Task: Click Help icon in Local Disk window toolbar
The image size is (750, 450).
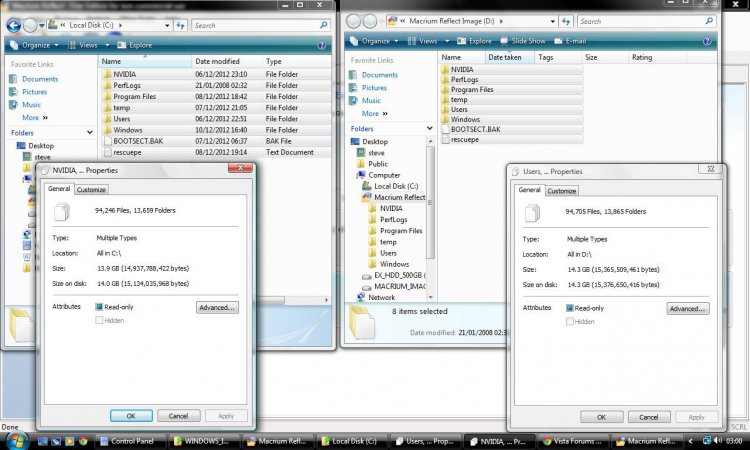Action: click(x=321, y=45)
